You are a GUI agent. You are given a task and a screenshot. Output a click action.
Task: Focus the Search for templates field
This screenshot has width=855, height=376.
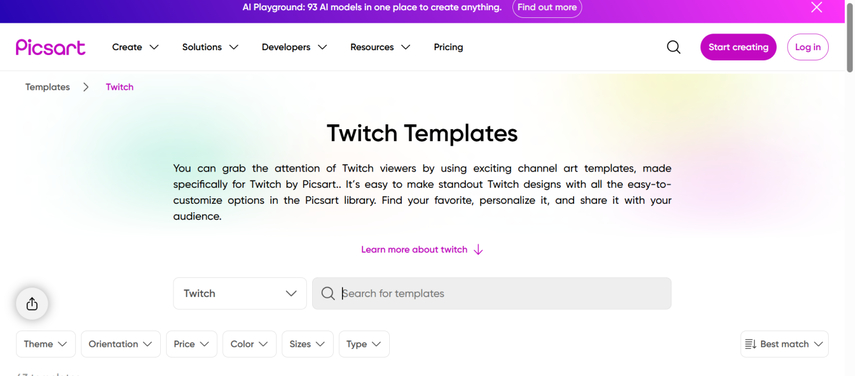[x=492, y=294]
